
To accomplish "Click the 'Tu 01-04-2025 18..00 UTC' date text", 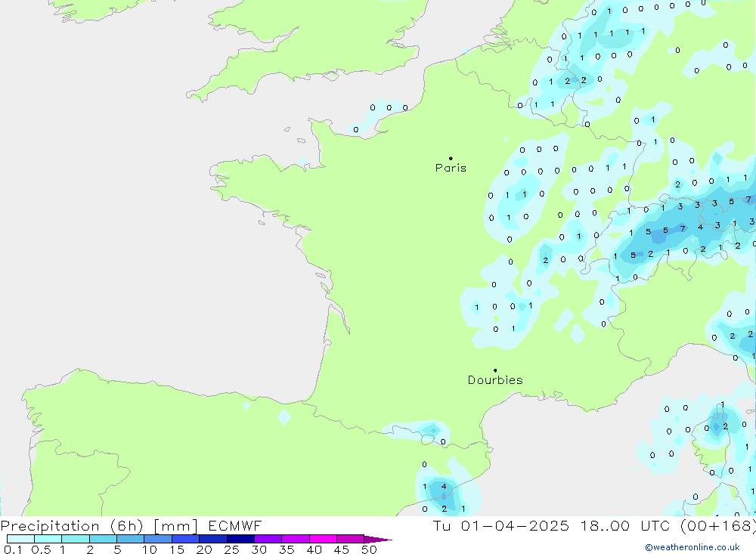I will (551, 525).
